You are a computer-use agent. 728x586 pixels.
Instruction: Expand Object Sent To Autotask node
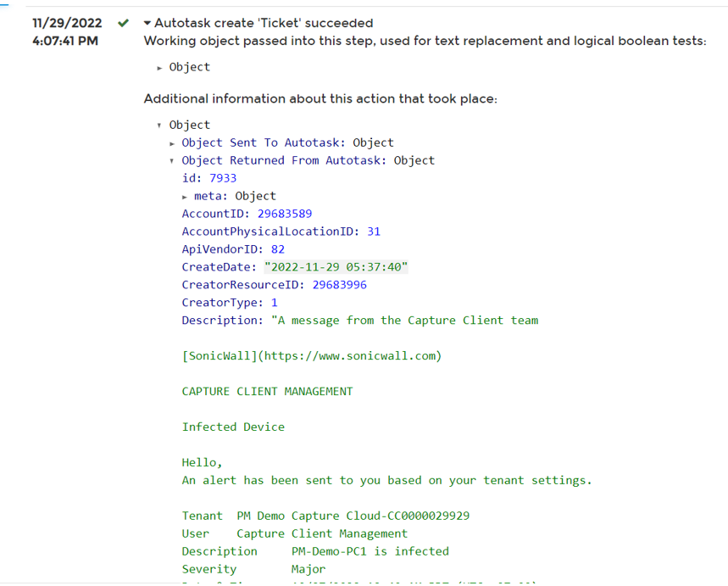[x=173, y=143]
